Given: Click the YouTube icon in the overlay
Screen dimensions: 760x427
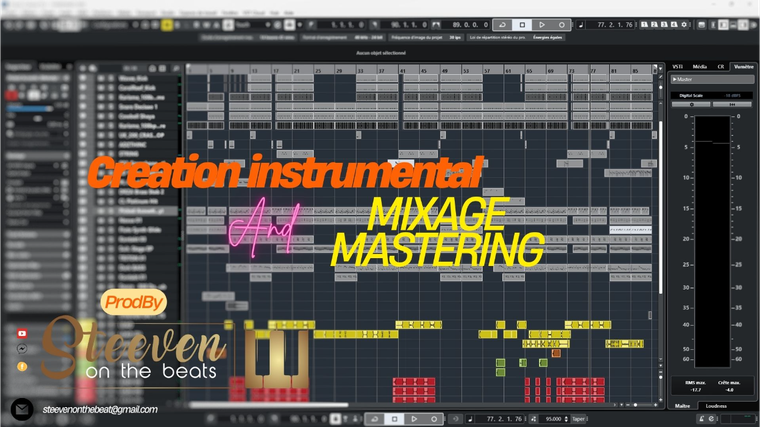Looking at the screenshot, I should 21,333.
